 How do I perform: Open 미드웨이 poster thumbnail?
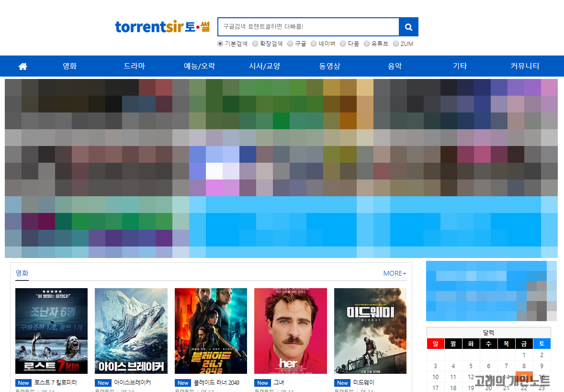(x=371, y=331)
